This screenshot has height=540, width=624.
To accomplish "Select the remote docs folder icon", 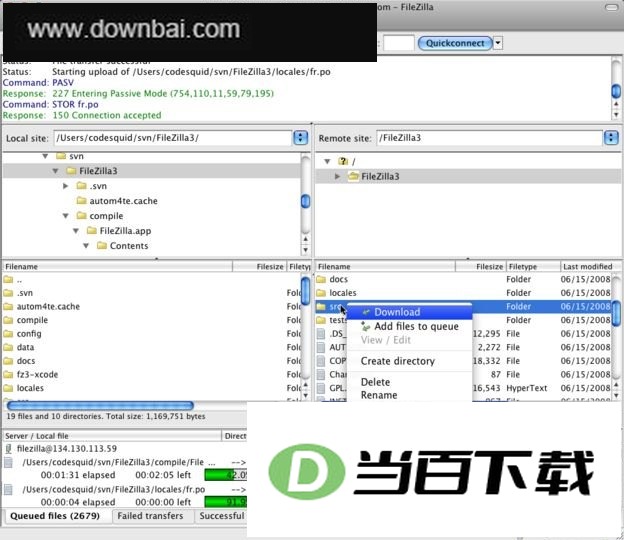I will click(321, 279).
